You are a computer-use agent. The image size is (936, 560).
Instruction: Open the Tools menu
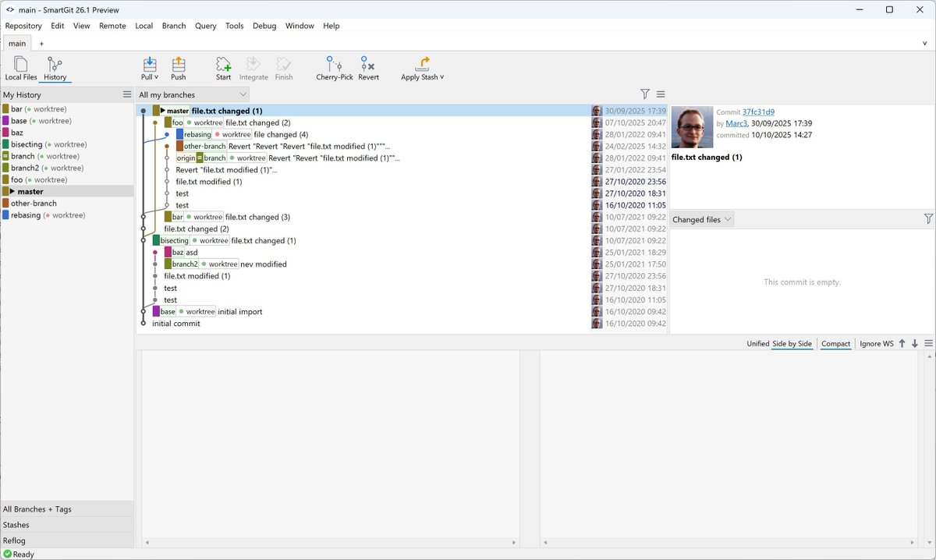(235, 26)
